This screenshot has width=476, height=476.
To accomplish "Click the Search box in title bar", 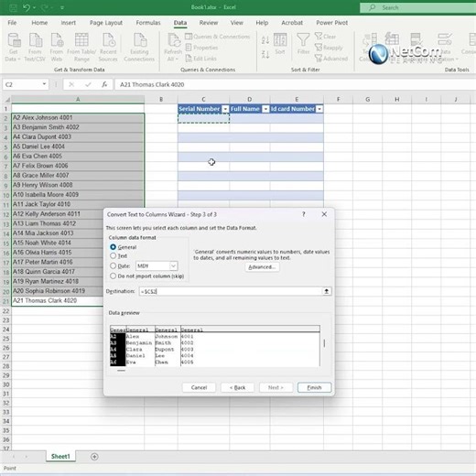I will coord(418,7).
